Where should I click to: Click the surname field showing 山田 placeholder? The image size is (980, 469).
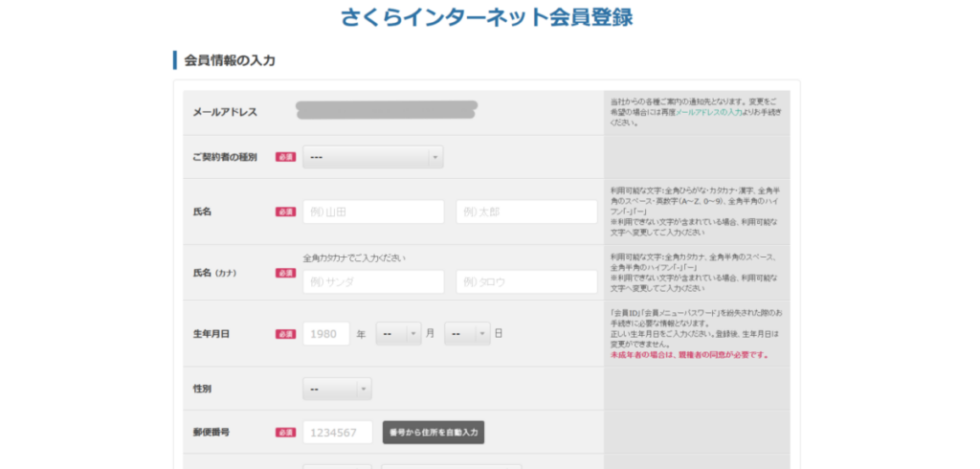point(373,212)
